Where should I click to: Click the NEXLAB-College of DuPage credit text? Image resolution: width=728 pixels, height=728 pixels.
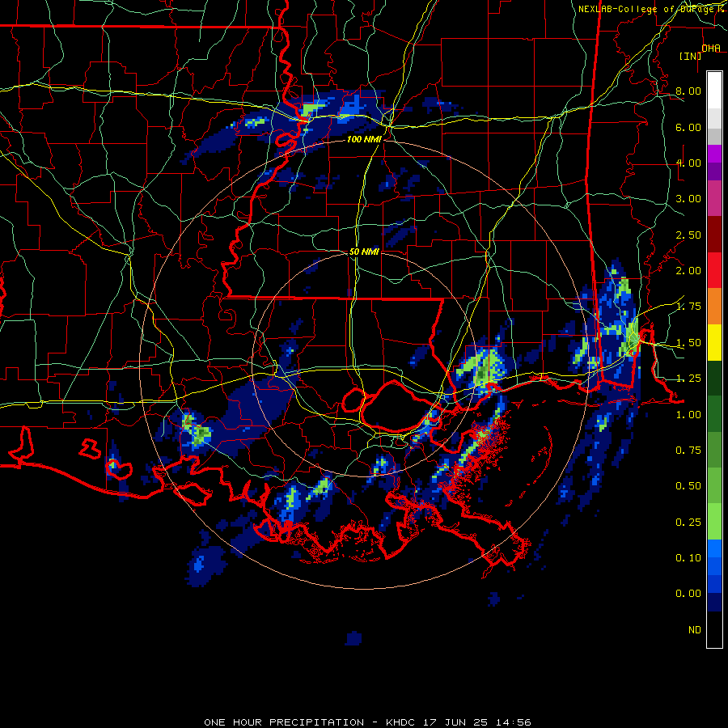pos(650,9)
